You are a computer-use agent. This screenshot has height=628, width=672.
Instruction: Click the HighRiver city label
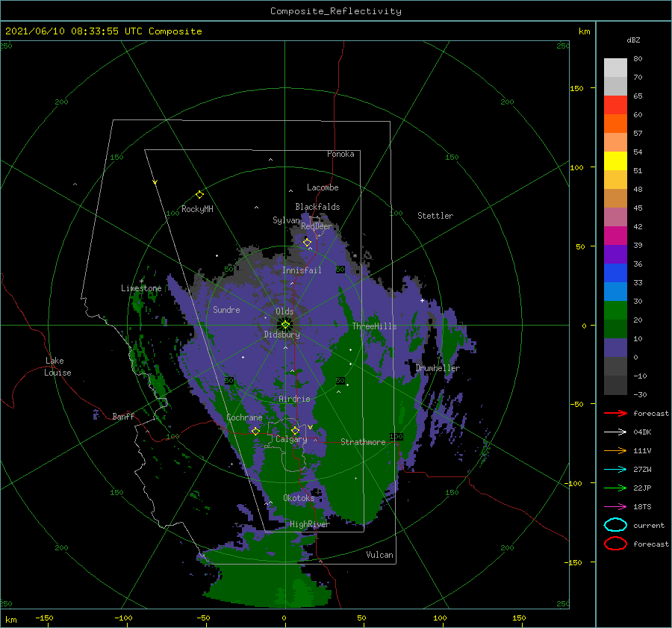(x=310, y=524)
